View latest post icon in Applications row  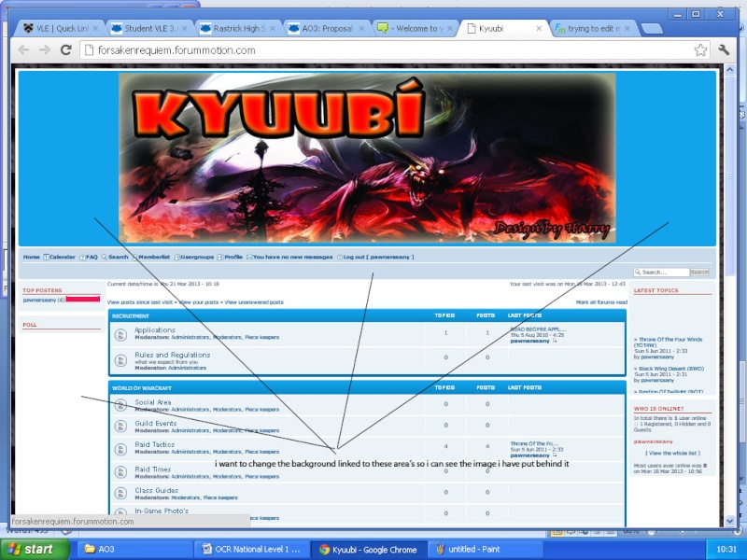(555, 341)
